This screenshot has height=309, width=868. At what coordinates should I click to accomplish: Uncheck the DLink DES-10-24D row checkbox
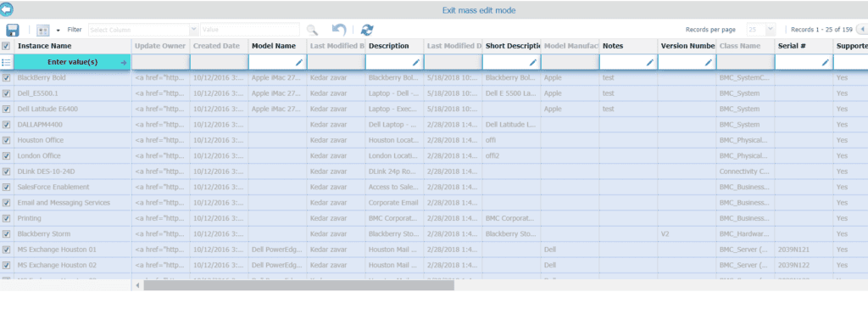[6, 171]
